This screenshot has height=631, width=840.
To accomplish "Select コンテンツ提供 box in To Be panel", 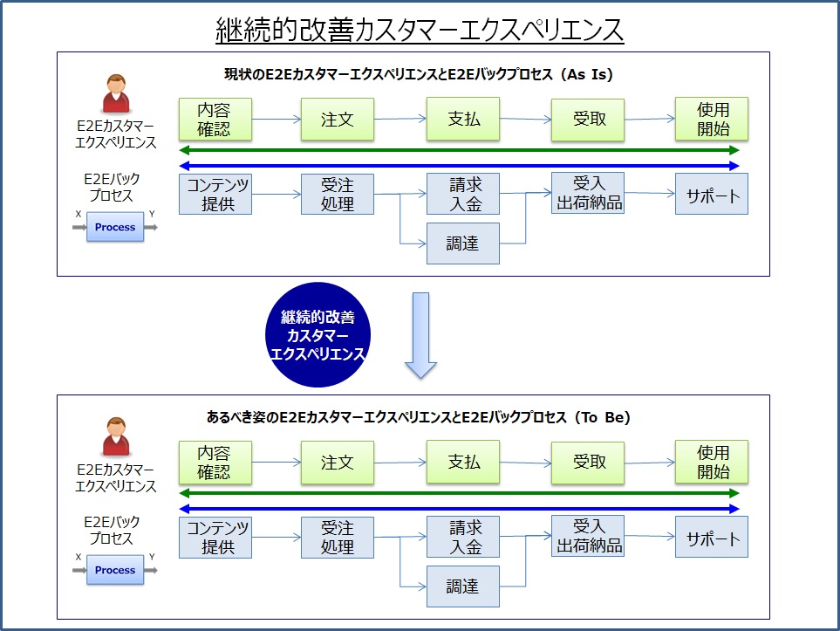I will [215, 538].
